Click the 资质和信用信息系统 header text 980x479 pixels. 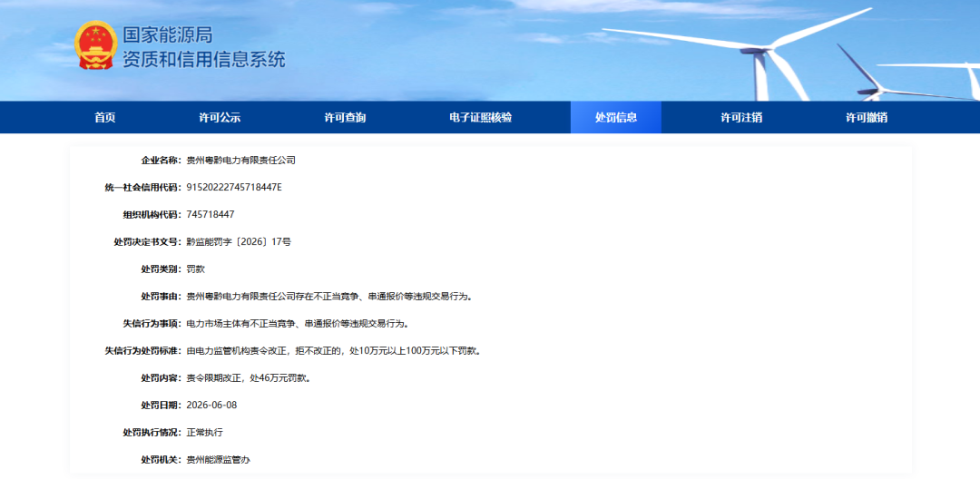(204, 59)
